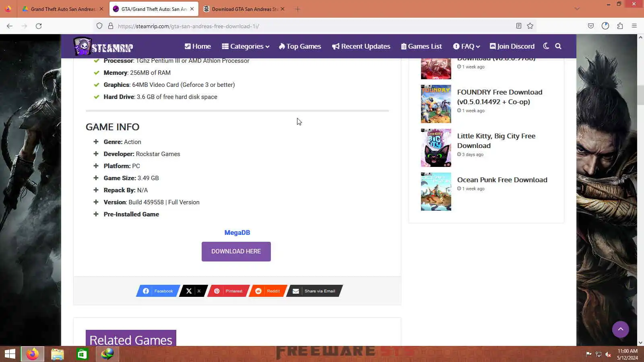The image size is (644, 362).
Task: Go forward with browser forward arrow
Action: click(x=24, y=26)
